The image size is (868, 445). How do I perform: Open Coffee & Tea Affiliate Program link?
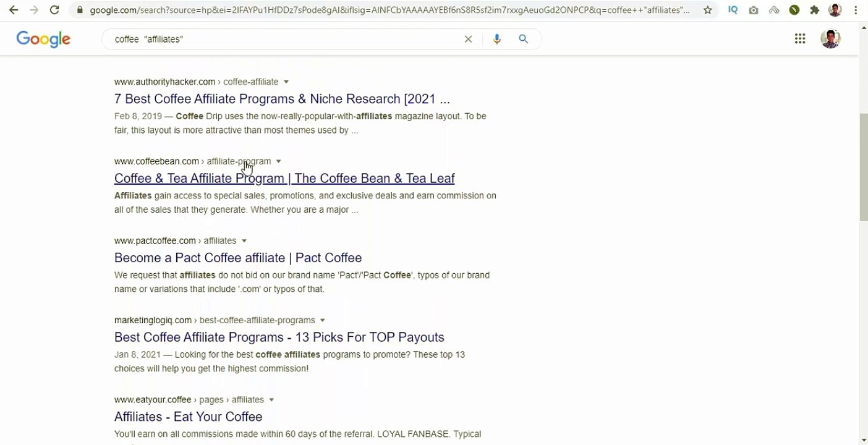click(x=284, y=178)
